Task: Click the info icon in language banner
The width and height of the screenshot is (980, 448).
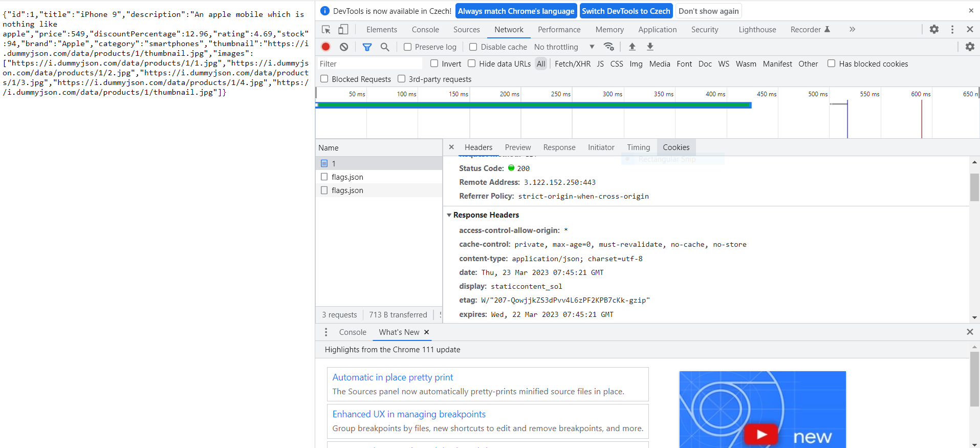Action: 324,11
